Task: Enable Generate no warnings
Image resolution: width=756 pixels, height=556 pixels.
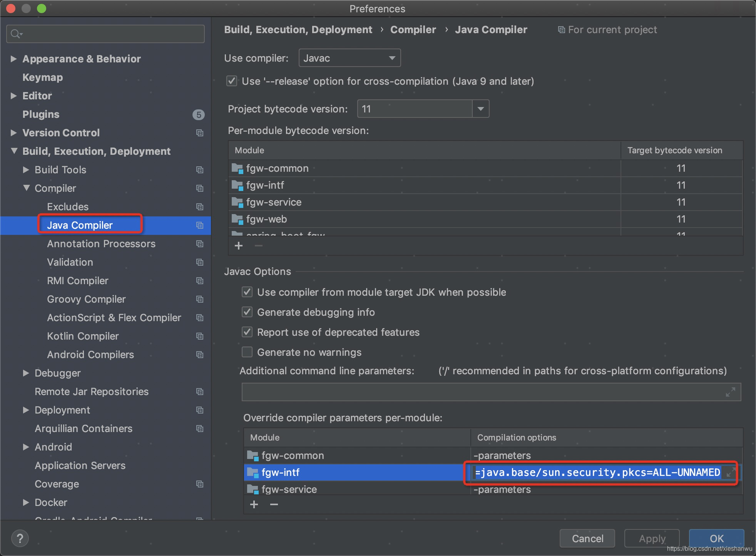Action: tap(247, 352)
